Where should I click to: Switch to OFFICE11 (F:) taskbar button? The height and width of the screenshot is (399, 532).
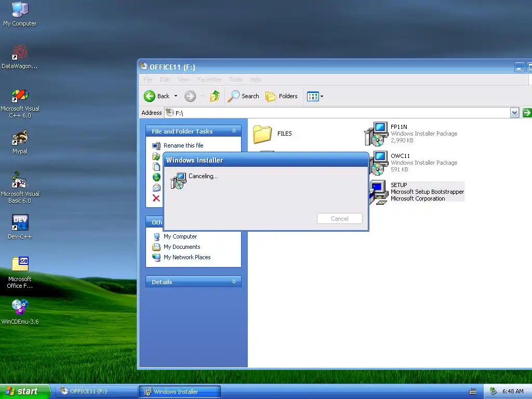[x=96, y=391]
